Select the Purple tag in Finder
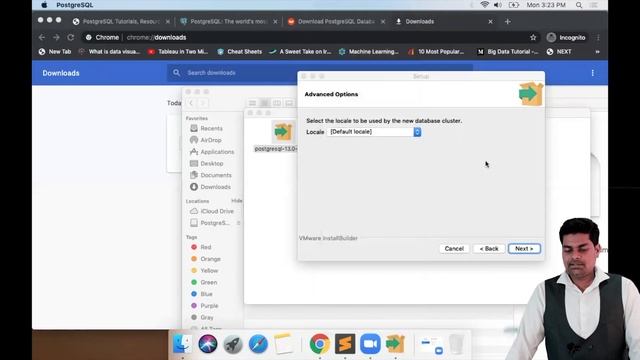Screen dimensions: 640x360 (x=204, y=306)
